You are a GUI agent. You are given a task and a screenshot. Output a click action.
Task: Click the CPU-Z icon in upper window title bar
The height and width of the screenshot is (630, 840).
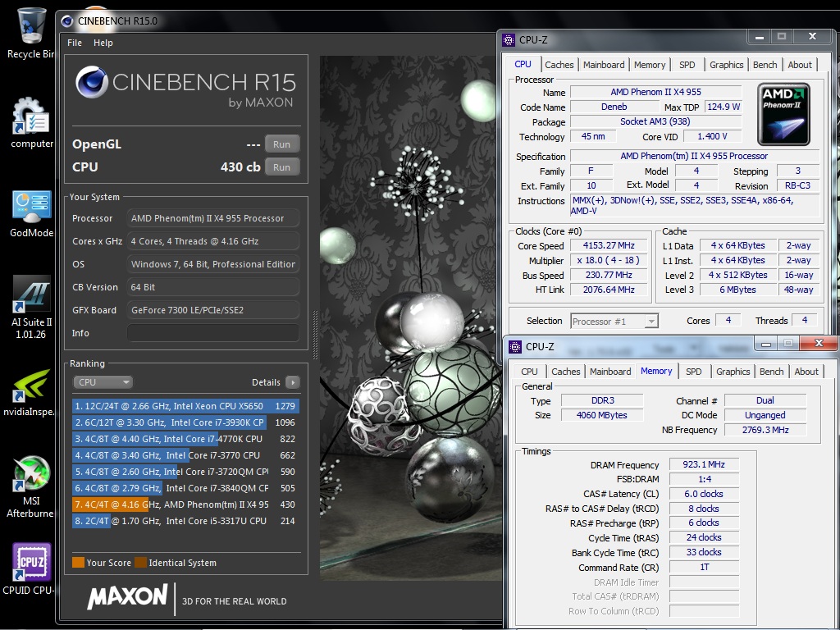[509, 39]
